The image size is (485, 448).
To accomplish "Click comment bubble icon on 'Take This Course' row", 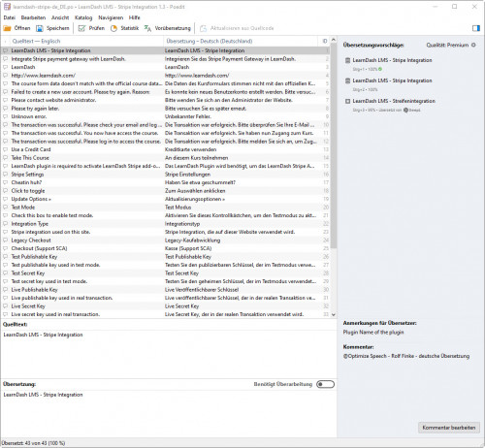I will (x=6, y=158).
